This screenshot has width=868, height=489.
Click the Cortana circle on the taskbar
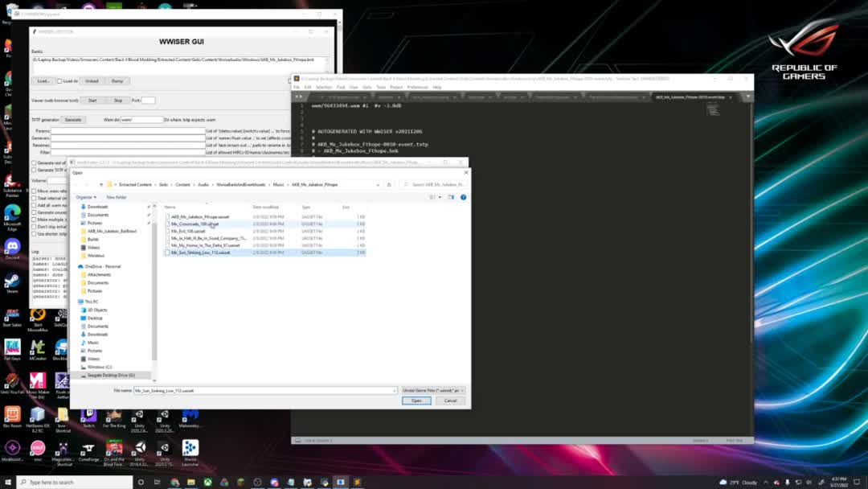141,483
